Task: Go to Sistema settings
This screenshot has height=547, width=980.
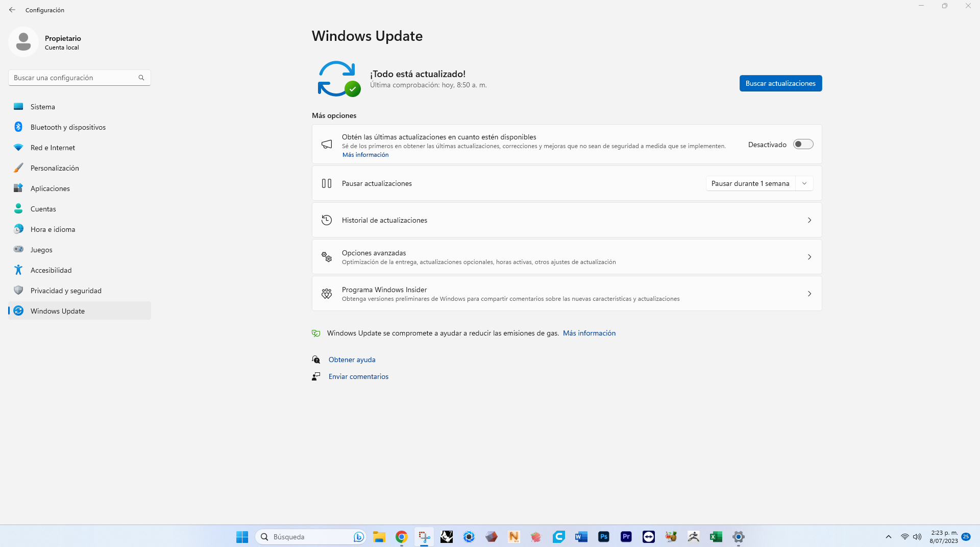Action: (x=80, y=107)
